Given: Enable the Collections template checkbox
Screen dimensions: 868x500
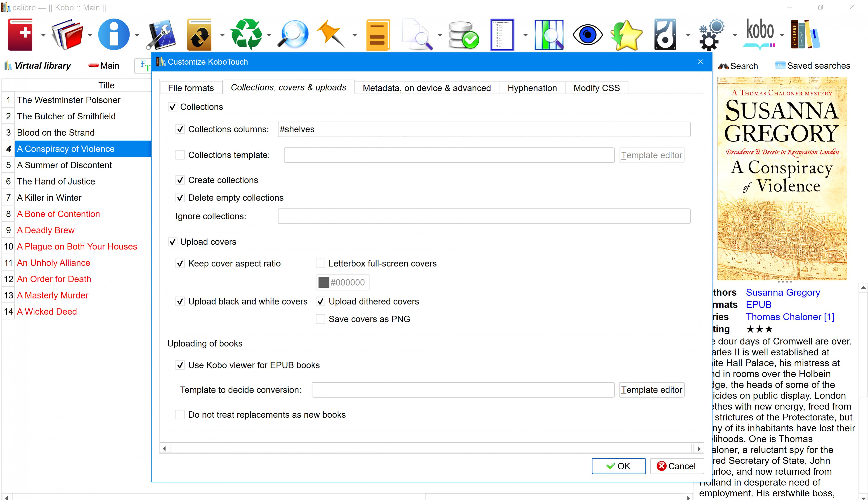Looking at the screenshot, I should 180,155.
